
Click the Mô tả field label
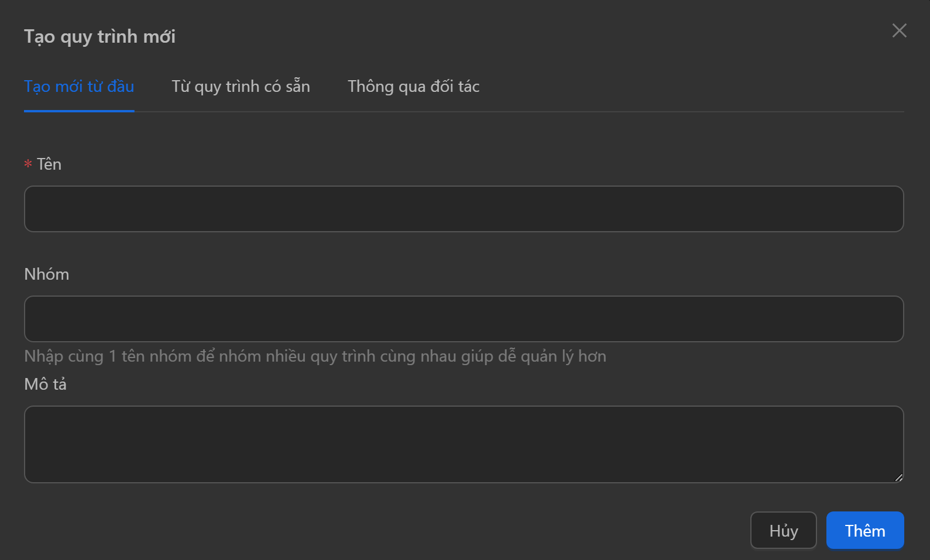(x=46, y=384)
